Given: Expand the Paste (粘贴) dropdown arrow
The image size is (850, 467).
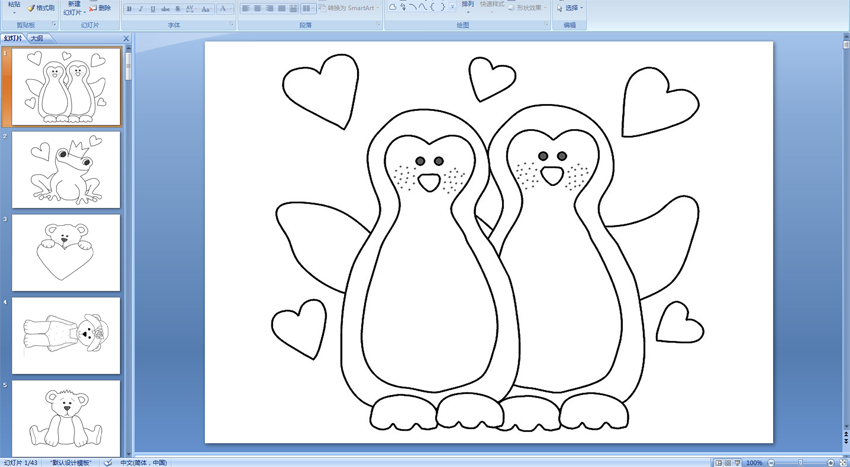Looking at the screenshot, I should [x=14, y=12].
